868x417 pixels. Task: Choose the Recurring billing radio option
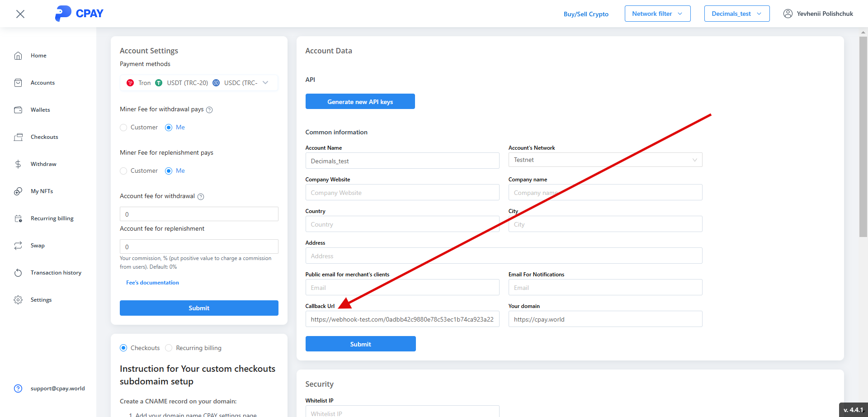pos(169,348)
